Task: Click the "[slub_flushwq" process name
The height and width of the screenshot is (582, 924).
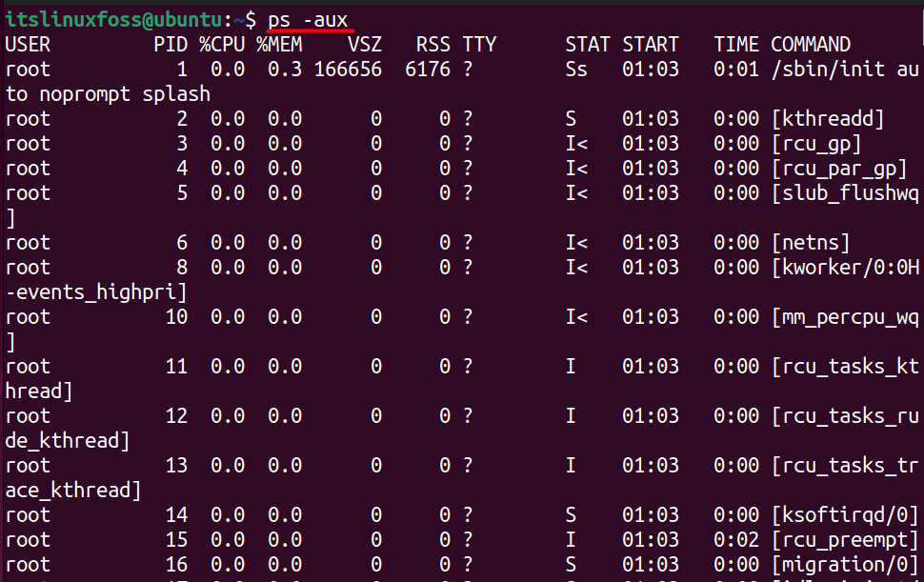Action: tap(845, 193)
